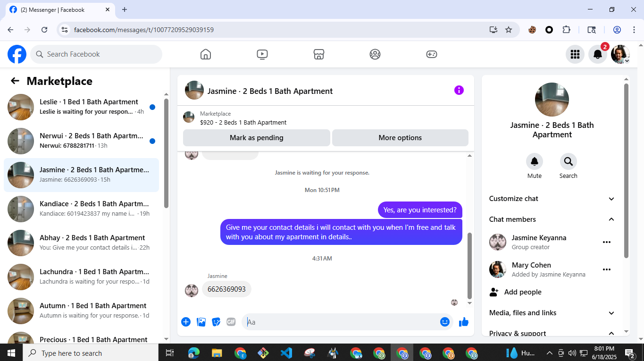Image resolution: width=644 pixels, height=361 pixels.
Task: Open a new Chrome tab
Action: point(125,9)
